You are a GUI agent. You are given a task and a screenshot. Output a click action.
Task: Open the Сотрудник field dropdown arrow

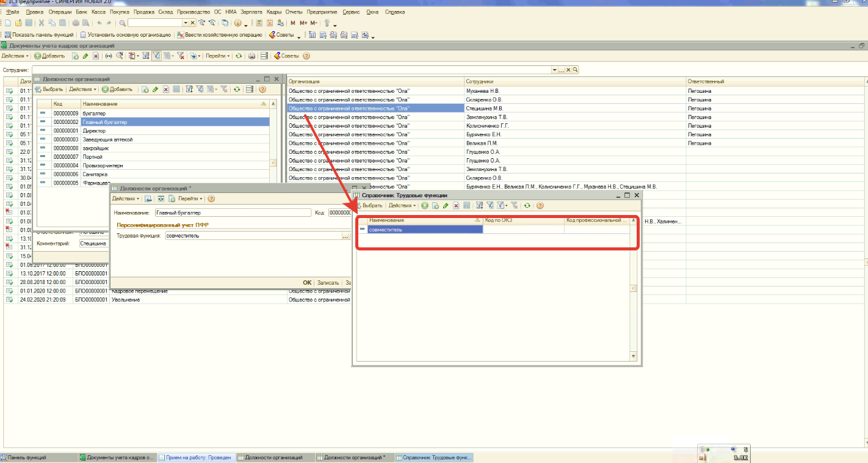[554, 70]
